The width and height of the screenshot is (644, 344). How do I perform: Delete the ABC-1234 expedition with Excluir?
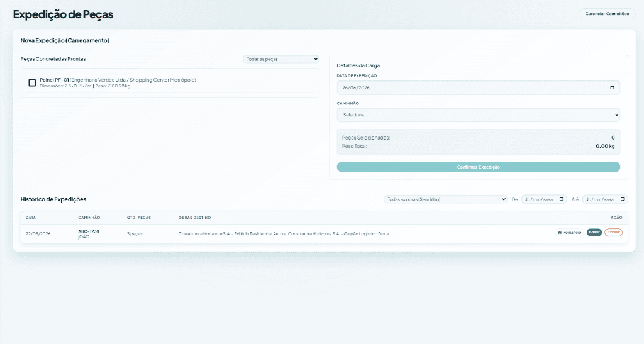pos(613,232)
